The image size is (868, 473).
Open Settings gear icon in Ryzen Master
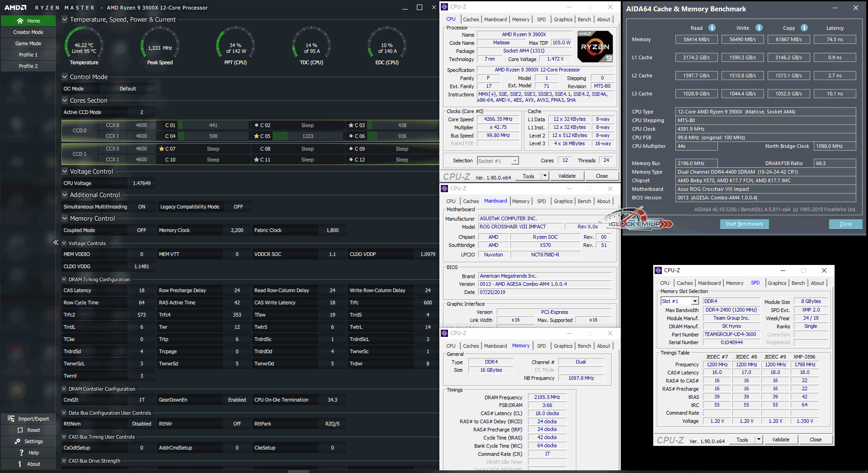(x=18, y=441)
